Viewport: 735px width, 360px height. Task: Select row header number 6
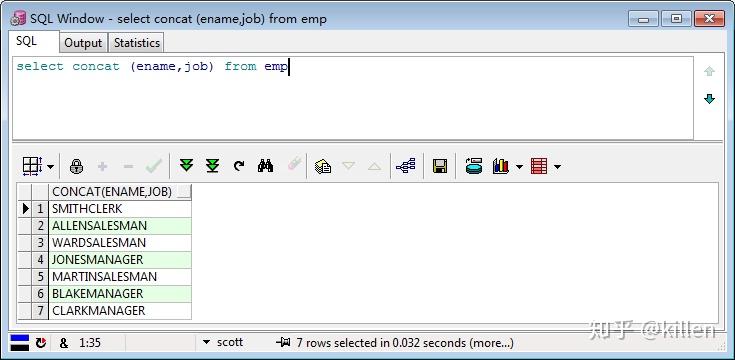(x=40, y=293)
